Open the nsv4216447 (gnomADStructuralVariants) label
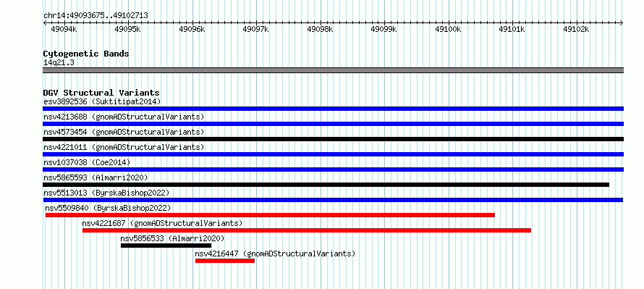 pyautogui.click(x=275, y=254)
